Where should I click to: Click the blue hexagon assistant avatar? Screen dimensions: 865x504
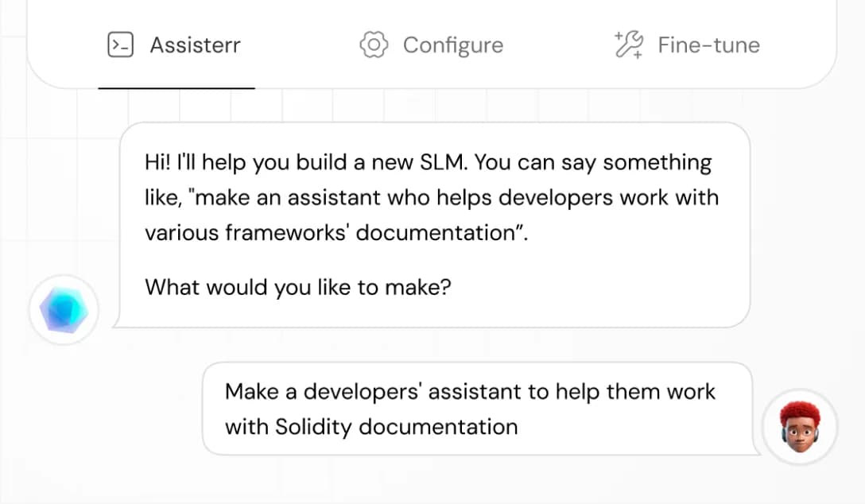(x=64, y=309)
